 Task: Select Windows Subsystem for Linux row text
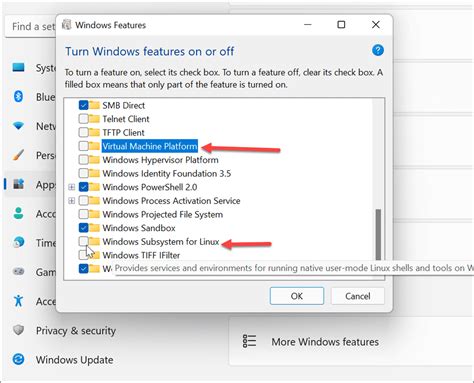[x=161, y=241]
